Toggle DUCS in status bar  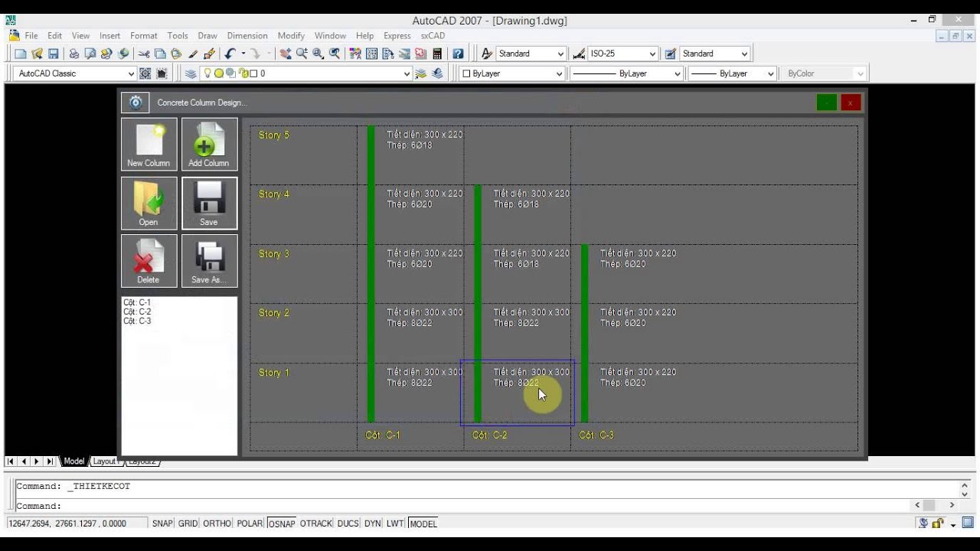(348, 523)
